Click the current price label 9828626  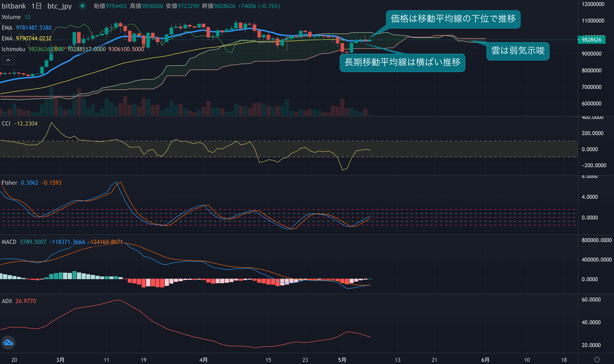pos(591,40)
